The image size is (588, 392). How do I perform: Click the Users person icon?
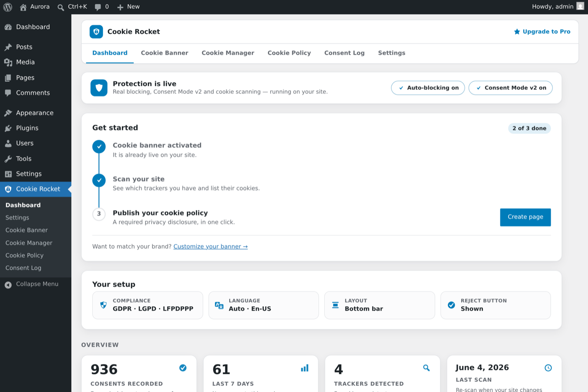8,143
